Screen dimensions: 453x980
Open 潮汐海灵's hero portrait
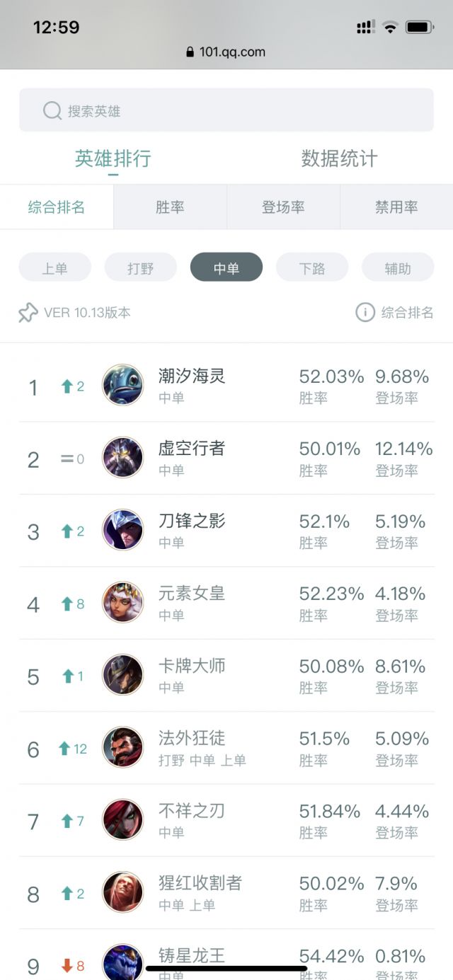(122, 385)
